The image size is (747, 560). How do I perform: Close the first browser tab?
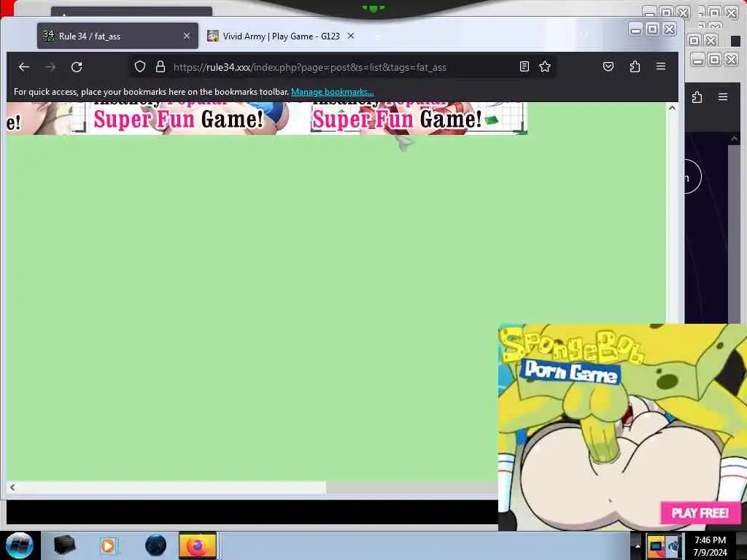[187, 36]
